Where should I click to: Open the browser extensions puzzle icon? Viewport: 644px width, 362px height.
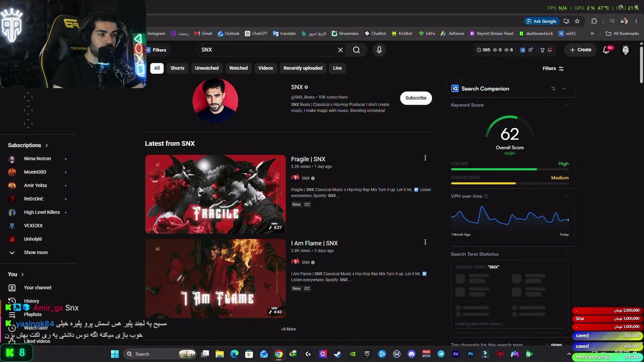point(594,21)
